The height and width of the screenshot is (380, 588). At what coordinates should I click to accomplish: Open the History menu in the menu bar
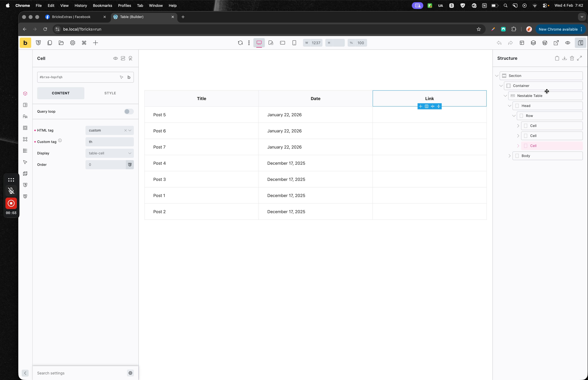coord(81,5)
